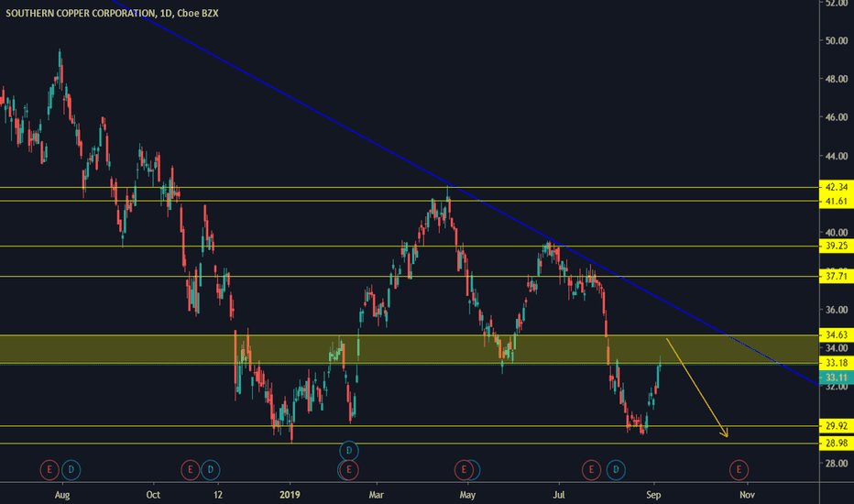Click the Aug label on the time axis

(62, 495)
